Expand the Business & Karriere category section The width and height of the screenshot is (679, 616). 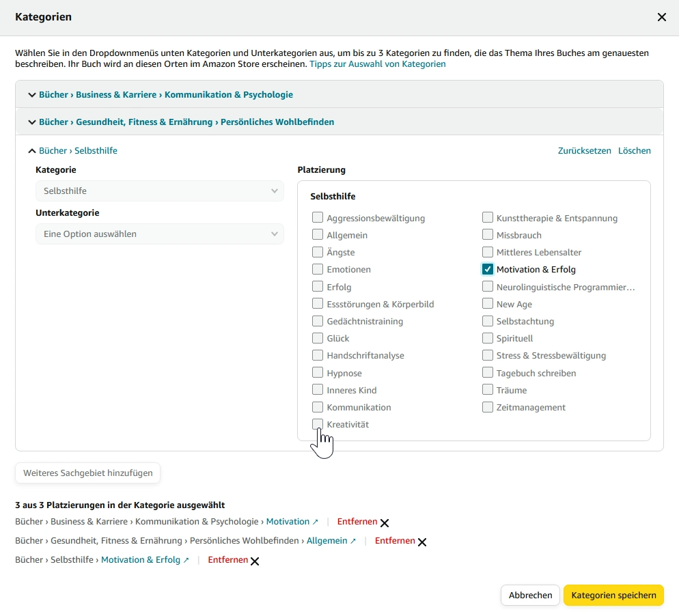pos(32,95)
